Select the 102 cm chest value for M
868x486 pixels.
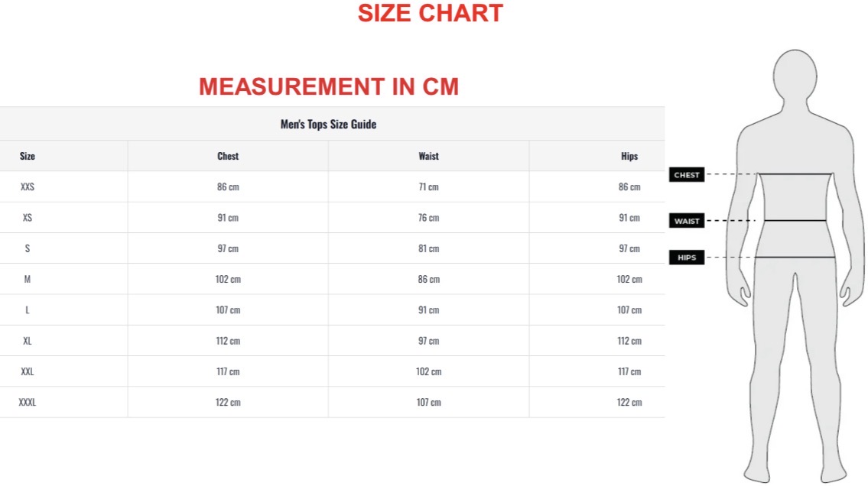pyautogui.click(x=228, y=279)
